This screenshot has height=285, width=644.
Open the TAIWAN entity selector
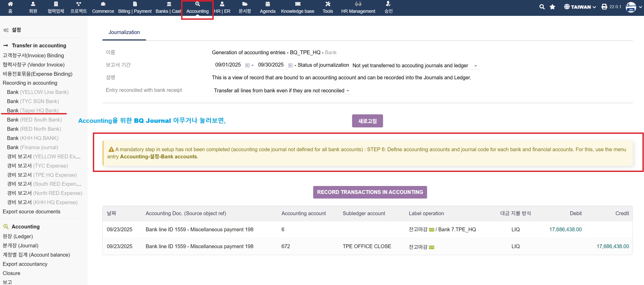(580, 7)
